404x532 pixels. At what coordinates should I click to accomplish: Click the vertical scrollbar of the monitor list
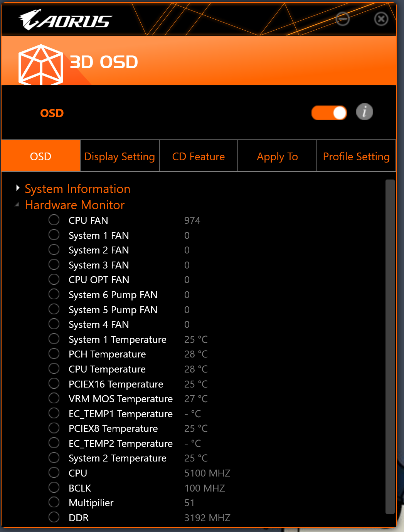pyautogui.click(x=390, y=347)
